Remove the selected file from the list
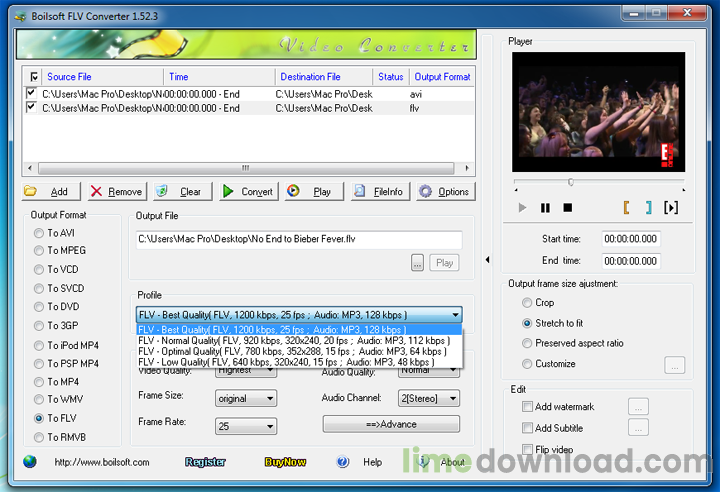 coord(118,191)
